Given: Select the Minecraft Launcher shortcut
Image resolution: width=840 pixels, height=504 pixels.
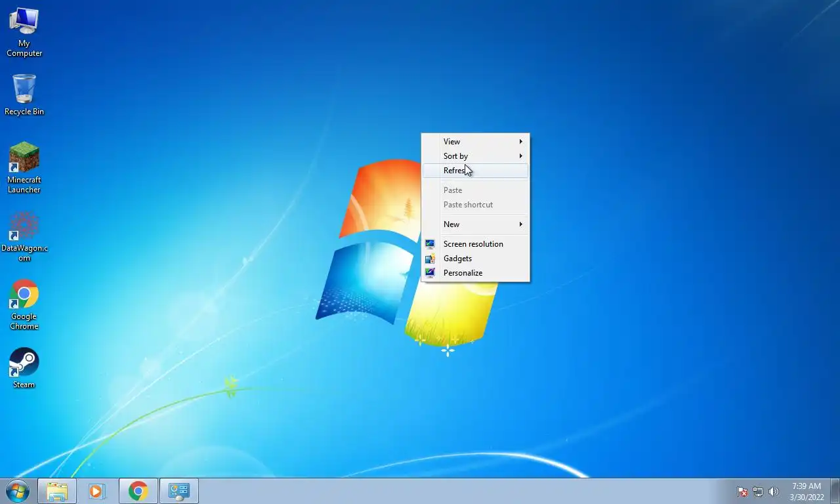Looking at the screenshot, I should 24,168.
